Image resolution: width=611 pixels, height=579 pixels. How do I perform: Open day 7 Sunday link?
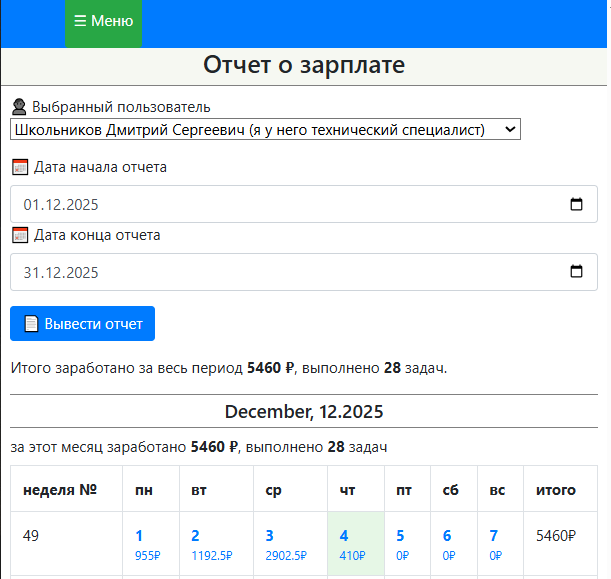point(494,536)
